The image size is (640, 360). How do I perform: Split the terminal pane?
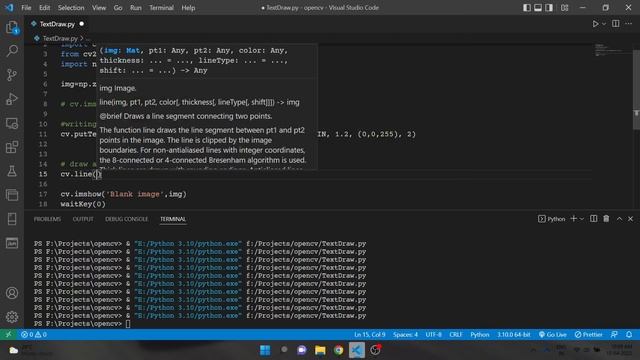click(593, 219)
